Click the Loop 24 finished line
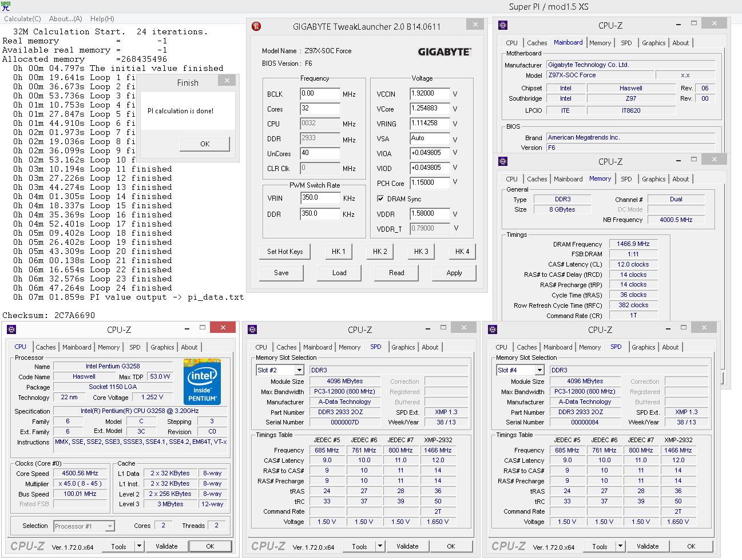 click(x=93, y=288)
